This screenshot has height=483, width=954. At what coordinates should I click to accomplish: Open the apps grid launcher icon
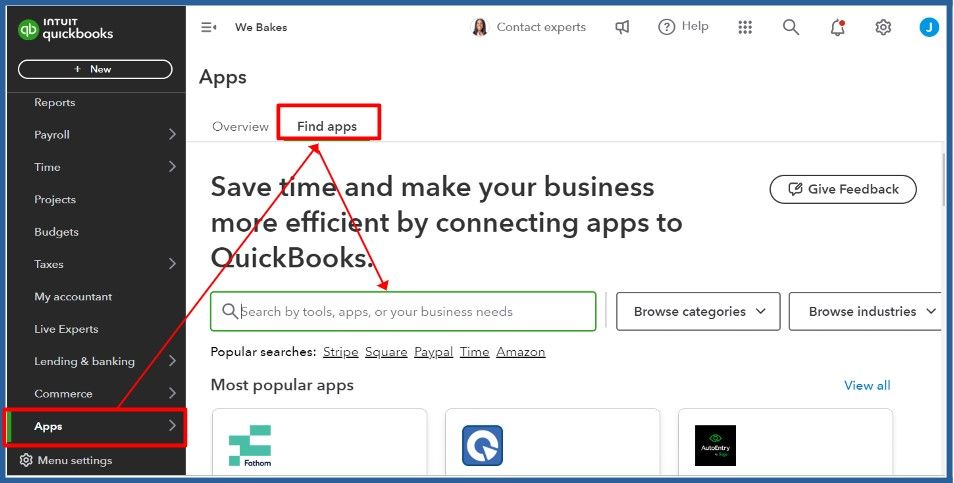(x=745, y=27)
